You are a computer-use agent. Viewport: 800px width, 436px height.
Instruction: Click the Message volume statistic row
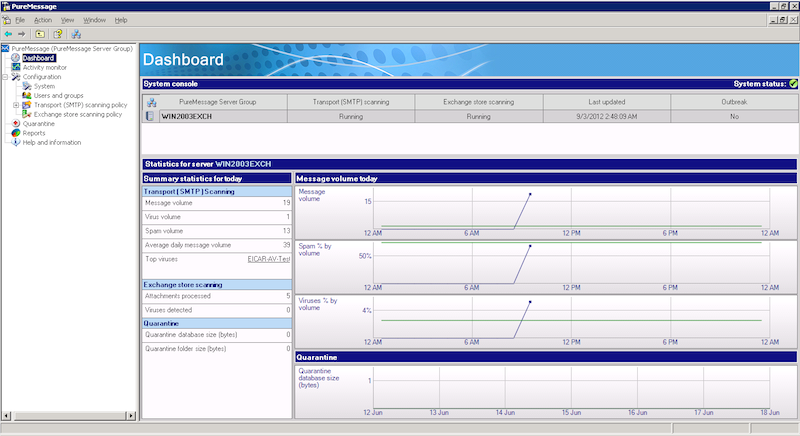217,203
